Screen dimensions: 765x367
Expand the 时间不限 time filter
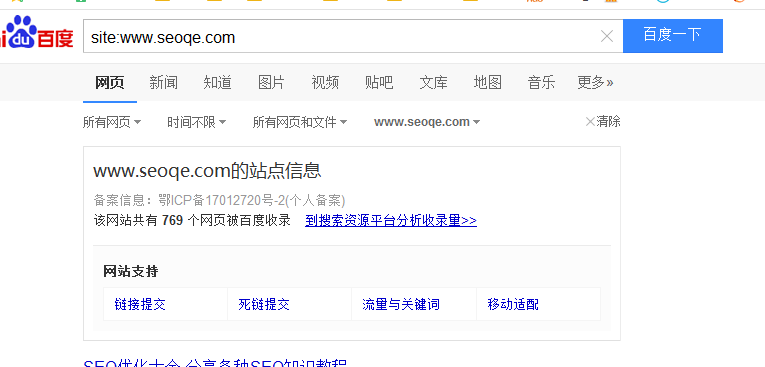tap(197, 122)
